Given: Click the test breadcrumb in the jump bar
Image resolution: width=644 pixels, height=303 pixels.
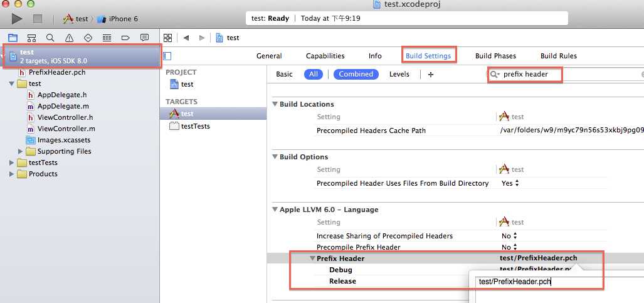Looking at the screenshot, I should click(x=228, y=38).
